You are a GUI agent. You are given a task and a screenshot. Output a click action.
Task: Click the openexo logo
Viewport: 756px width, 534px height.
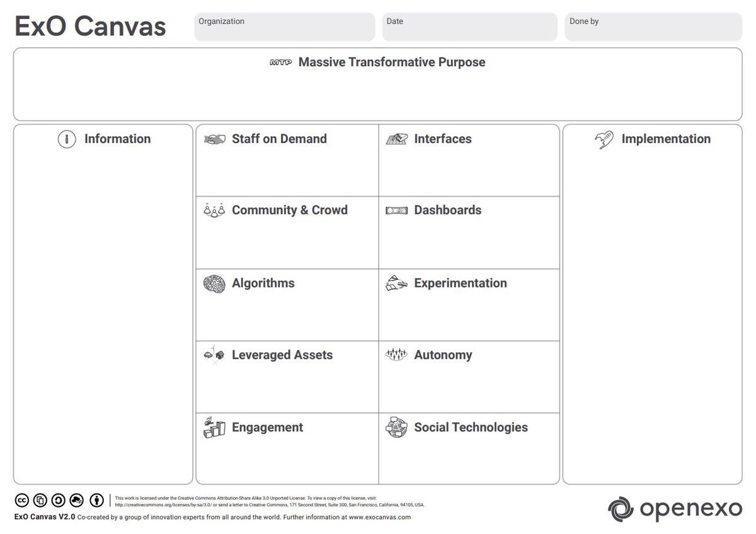click(x=674, y=508)
